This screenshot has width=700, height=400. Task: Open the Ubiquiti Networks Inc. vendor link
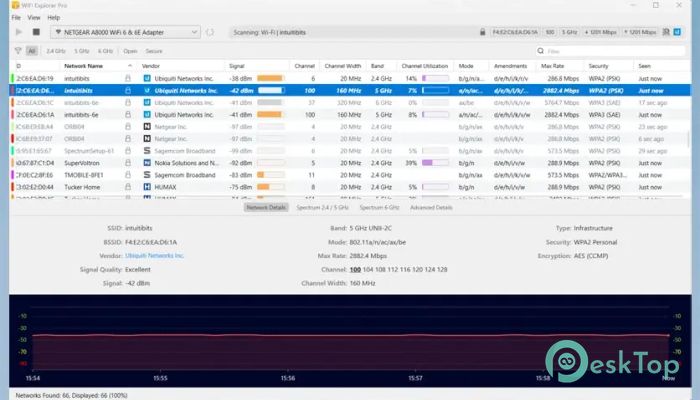pyautogui.click(x=154, y=255)
